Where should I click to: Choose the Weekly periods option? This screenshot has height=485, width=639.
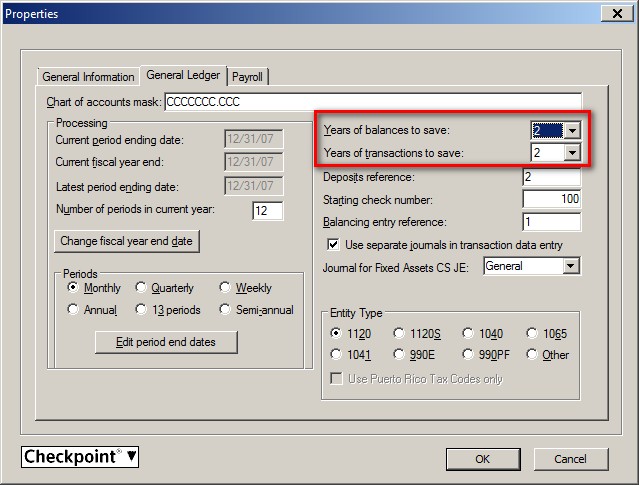pyautogui.click(x=226, y=288)
